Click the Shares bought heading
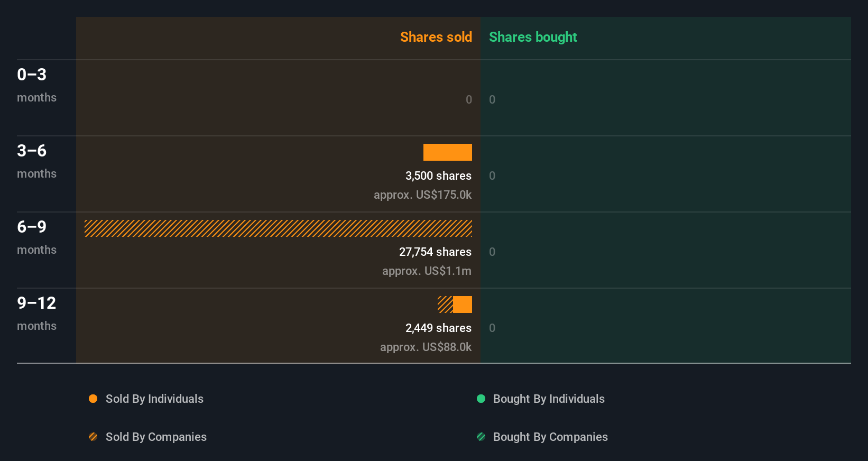 click(533, 37)
